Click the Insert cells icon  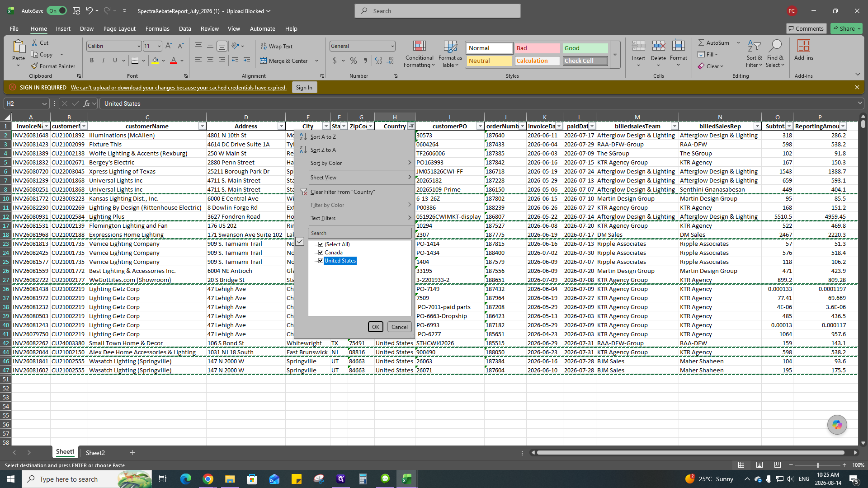(x=638, y=47)
